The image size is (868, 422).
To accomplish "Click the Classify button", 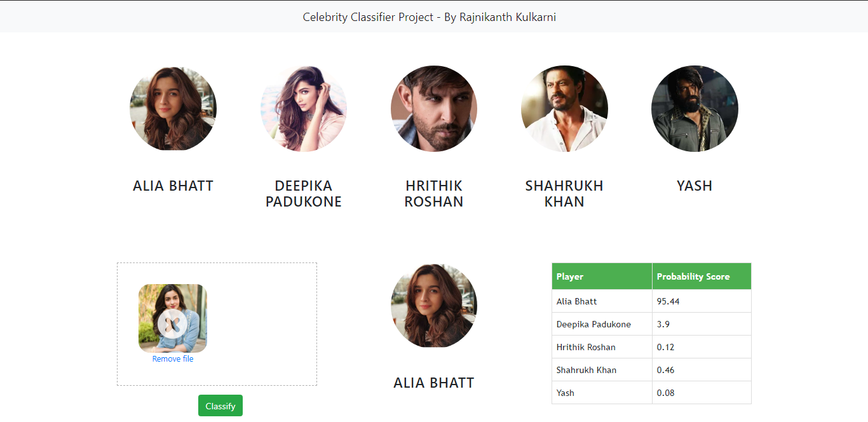I will [220, 405].
